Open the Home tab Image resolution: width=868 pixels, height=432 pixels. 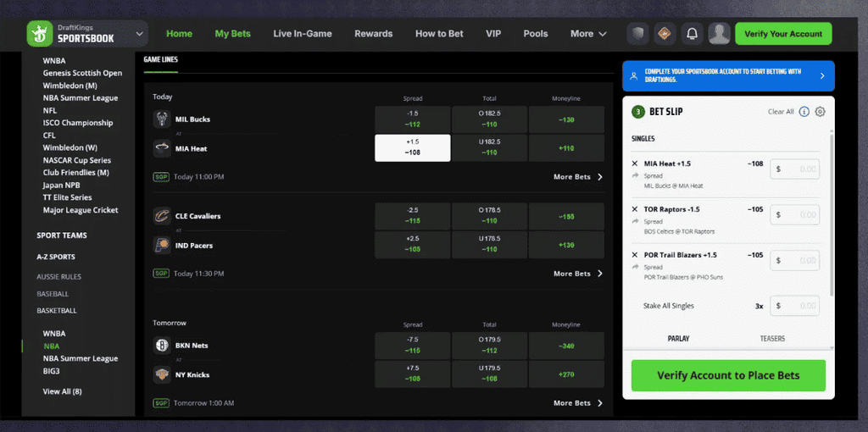click(180, 34)
